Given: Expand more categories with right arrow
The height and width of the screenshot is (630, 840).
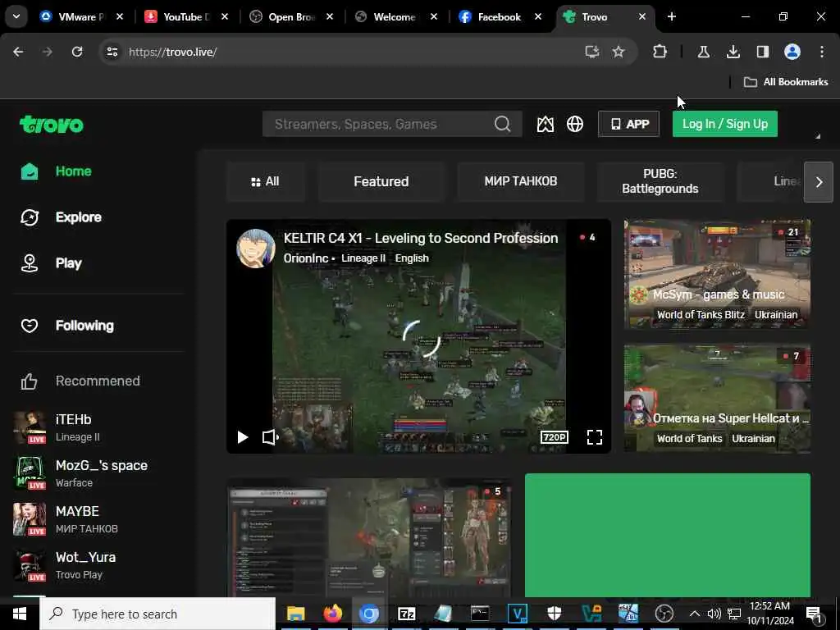Looking at the screenshot, I should coord(818,182).
